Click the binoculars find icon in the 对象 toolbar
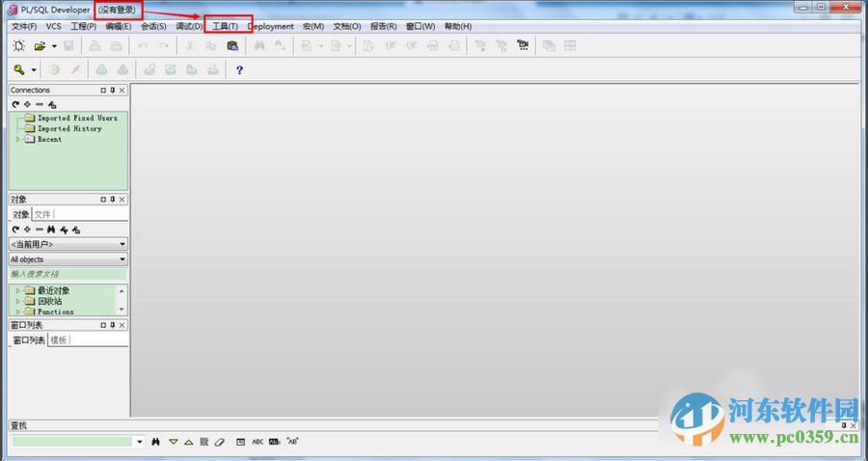 click(x=51, y=230)
